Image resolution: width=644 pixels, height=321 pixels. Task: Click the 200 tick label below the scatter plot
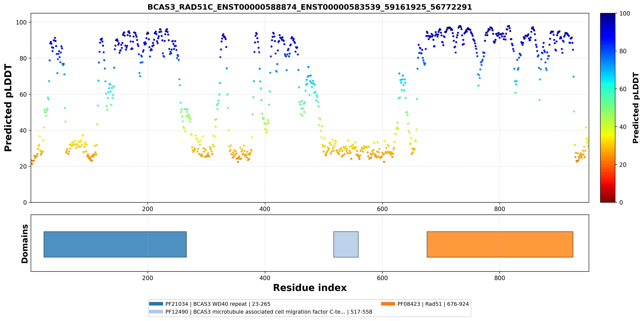pyautogui.click(x=148, y=209)
